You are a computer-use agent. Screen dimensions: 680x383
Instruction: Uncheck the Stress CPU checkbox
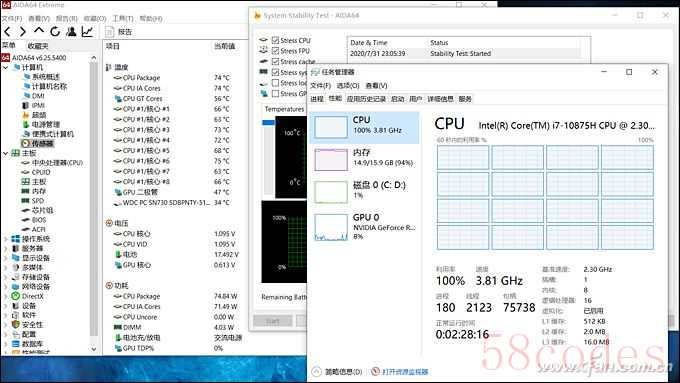[x=275, y=40]
